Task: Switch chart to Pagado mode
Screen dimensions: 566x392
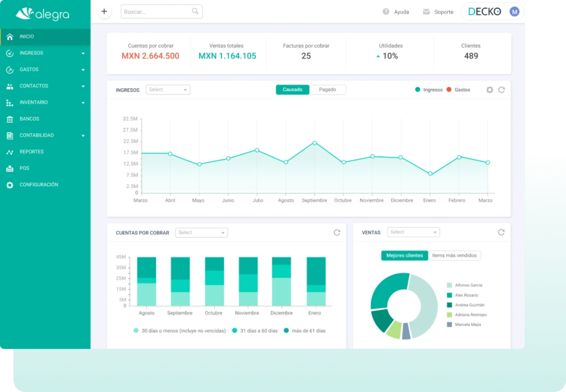Action: point(327,90)
